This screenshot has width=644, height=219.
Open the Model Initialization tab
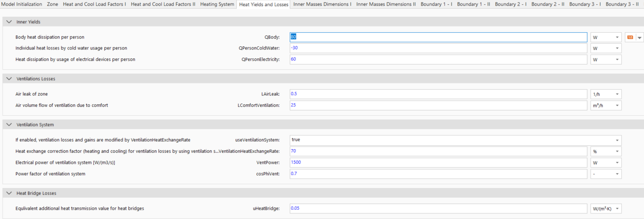[x=22, y=4]
